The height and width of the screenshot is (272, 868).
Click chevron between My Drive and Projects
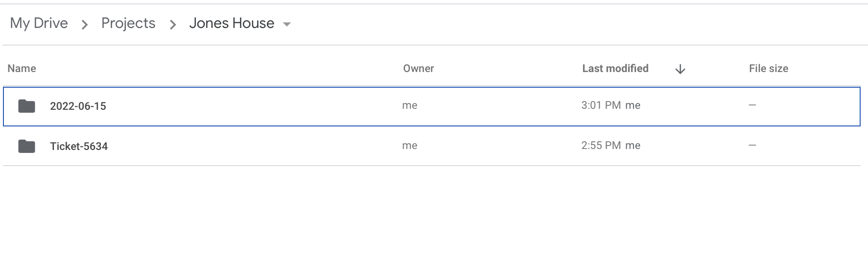pyautogui.click(x=85, y=25)
